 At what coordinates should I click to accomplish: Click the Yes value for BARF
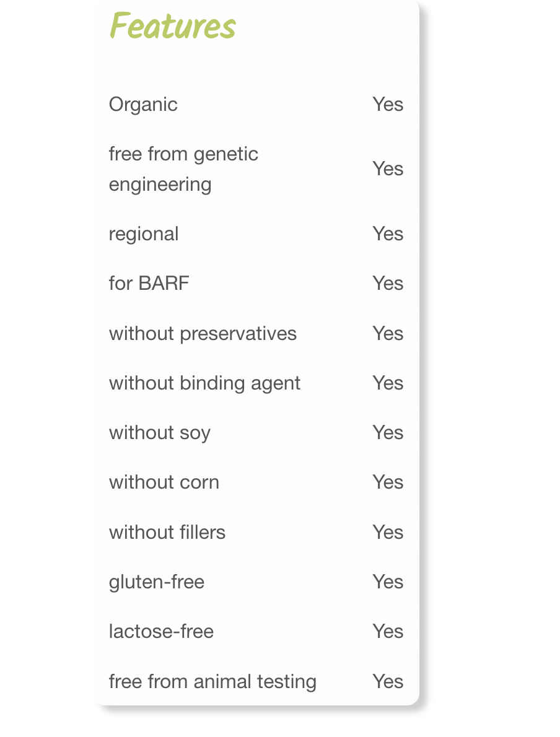tap(388, 284)
